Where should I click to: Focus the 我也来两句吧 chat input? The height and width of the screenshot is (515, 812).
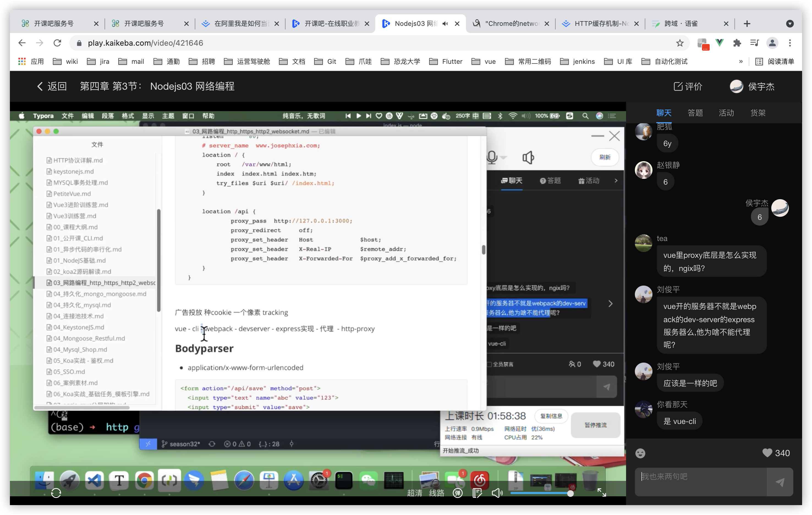click(701, 482)
